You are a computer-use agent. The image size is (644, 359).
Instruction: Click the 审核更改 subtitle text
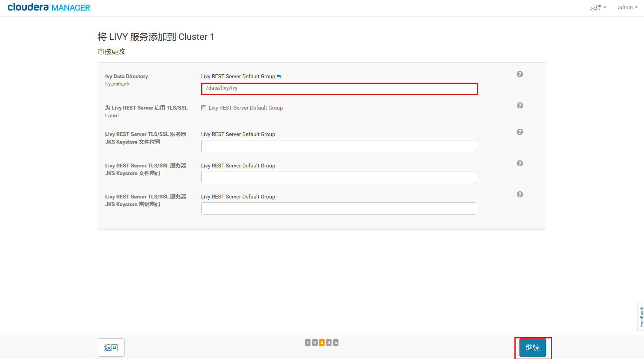click(x=112, y=51)
